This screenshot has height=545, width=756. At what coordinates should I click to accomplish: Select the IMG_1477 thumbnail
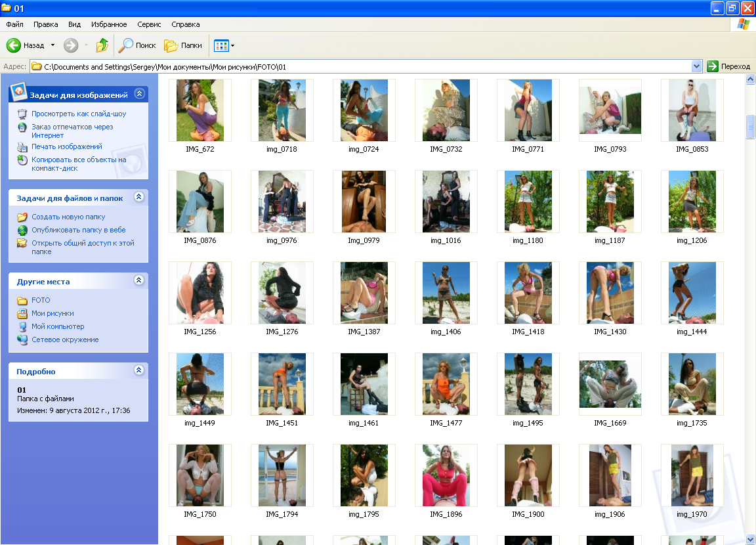point(446,384)
